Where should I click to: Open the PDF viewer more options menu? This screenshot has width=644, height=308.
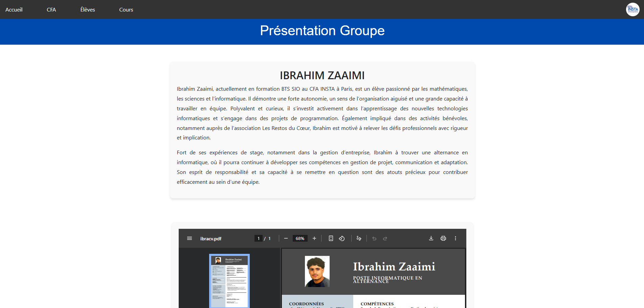coord(456,238)
